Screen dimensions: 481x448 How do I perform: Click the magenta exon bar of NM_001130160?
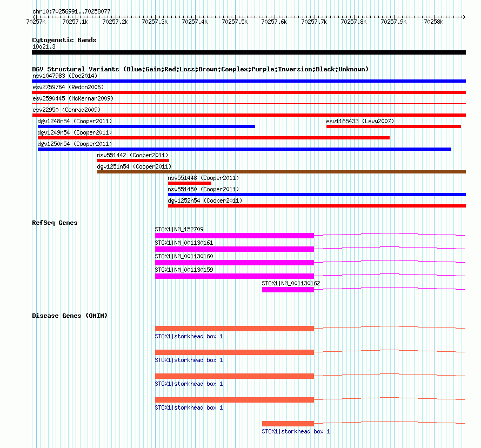[x=235, y=263]
